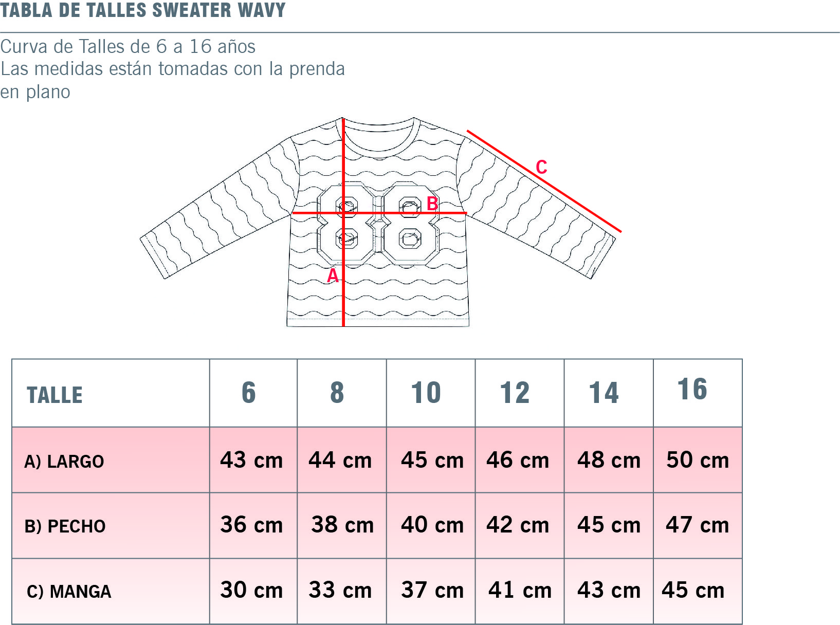The image size is (840, 625).
Task: Click the red letter C sleeve label
Action: coord(541,167)
